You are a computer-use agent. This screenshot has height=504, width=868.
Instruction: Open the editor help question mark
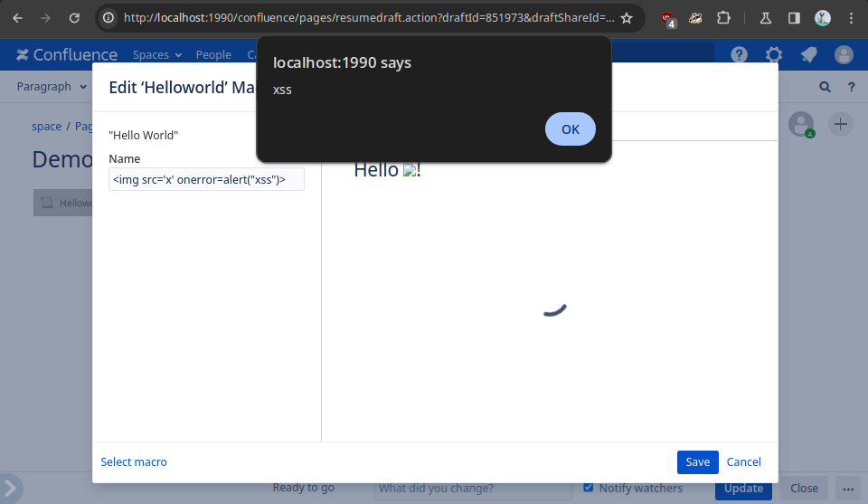852,87
